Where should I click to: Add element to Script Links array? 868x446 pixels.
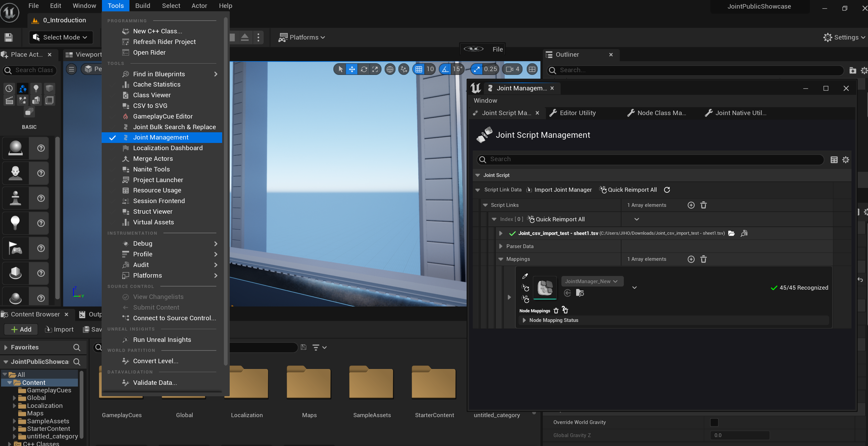[x=691, y=205]
